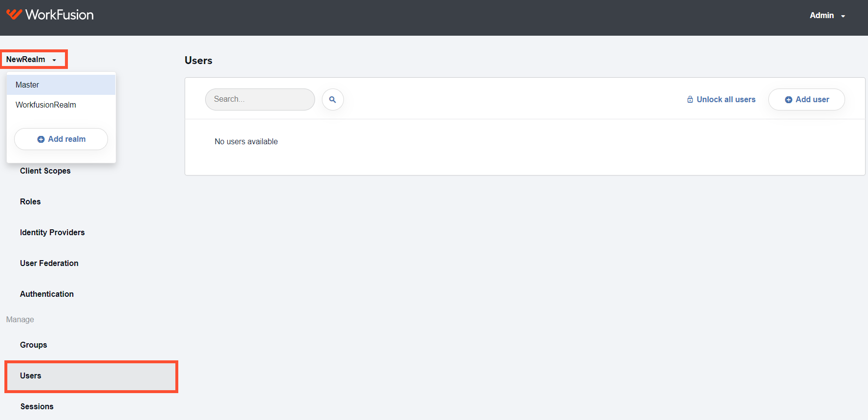Screen dimensions: 868x420
Task: Open Authentication settings
Action: (47, 294)
